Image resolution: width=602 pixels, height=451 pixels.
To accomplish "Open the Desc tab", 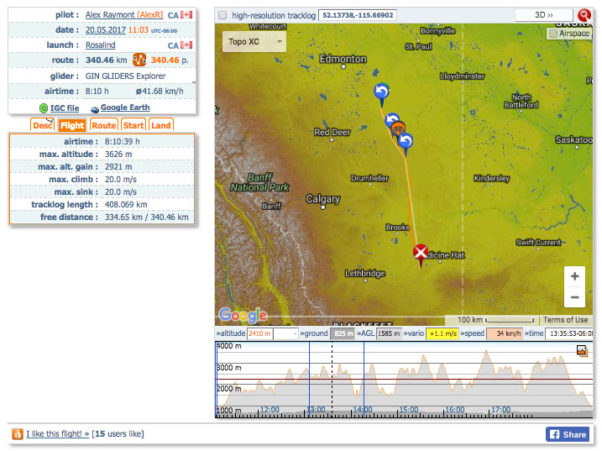I will point(42,126).
